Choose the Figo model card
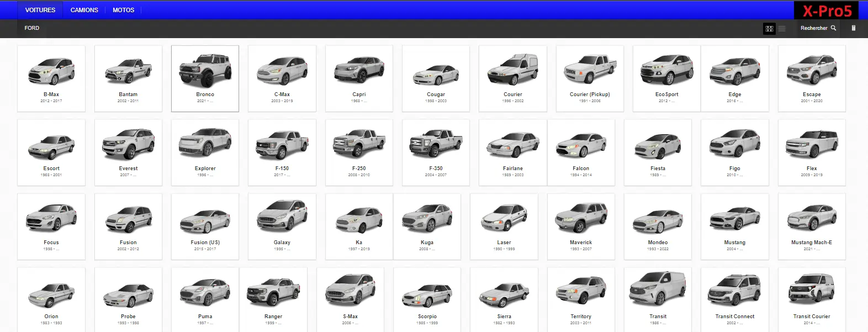 [x=735, y=152]
